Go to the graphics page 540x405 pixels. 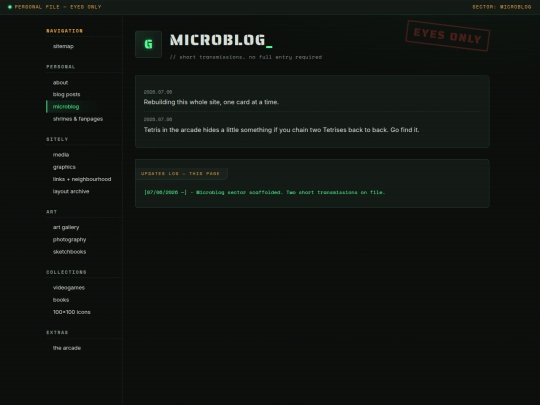pos(64,167)
